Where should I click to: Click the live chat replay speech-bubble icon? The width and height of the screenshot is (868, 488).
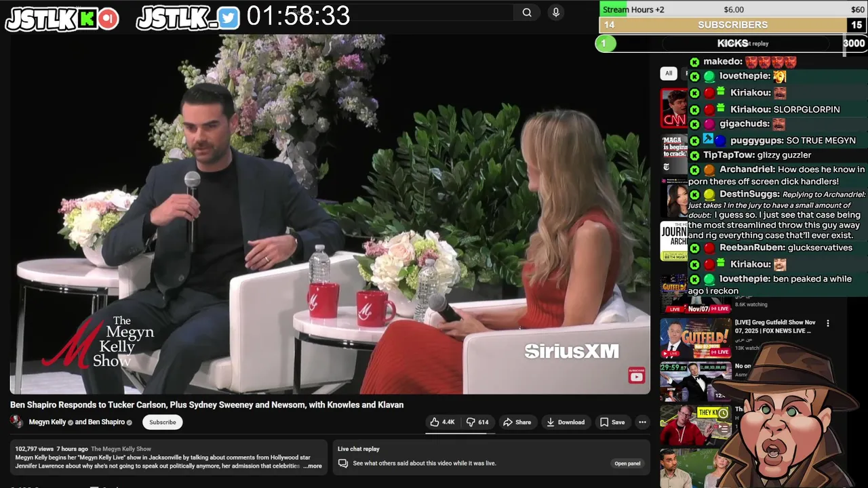tap(343, 464)
